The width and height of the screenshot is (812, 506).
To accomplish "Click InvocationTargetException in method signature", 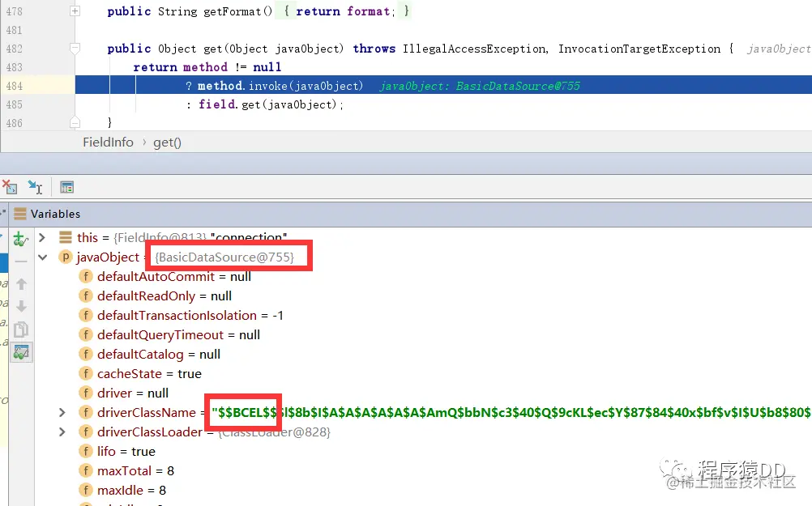I will 639,49.
